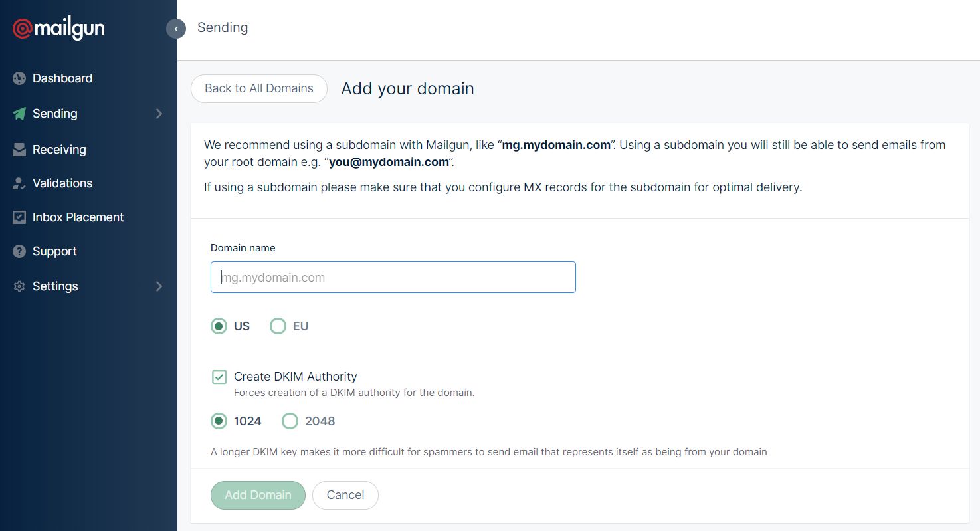The width and height of the screenshot is (980, 531).
Task: Click Back to All Domains
Action: [258, 88]
